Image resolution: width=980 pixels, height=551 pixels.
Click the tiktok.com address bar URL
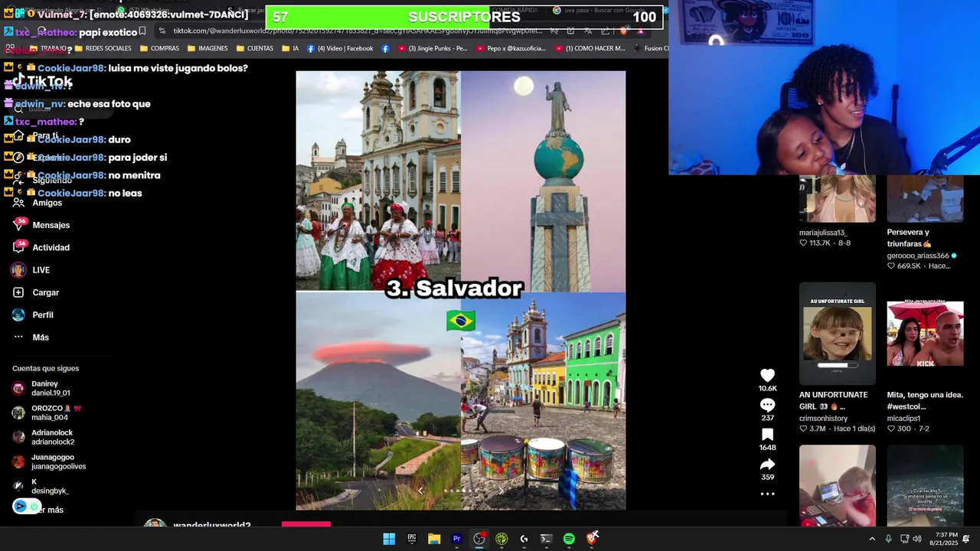357,31
